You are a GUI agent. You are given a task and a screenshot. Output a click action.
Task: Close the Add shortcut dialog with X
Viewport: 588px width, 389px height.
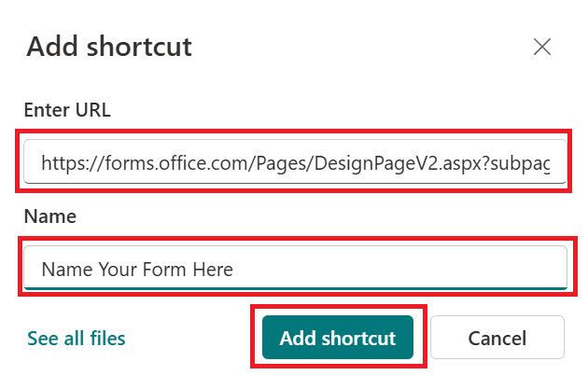(542, 48)
